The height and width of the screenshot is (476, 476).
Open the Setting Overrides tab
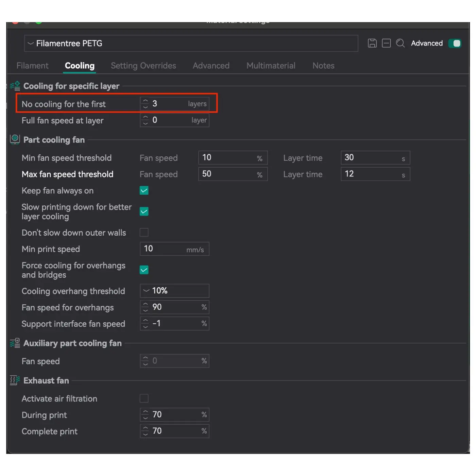[x=143, y=66]
